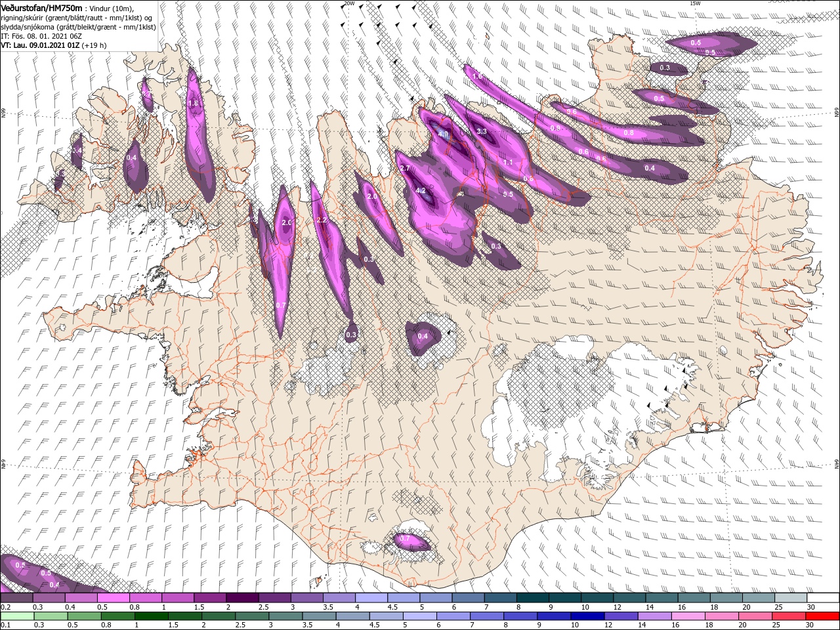Select white swatch above 30 in upper legend
Screen dimensions: 840x630
(x=822, y=598)
